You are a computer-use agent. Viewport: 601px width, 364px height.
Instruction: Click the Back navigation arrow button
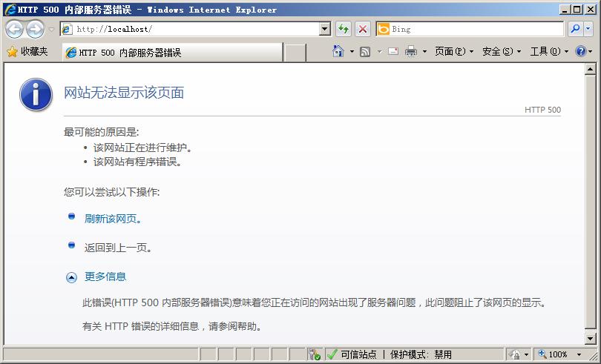pos(15,29)
